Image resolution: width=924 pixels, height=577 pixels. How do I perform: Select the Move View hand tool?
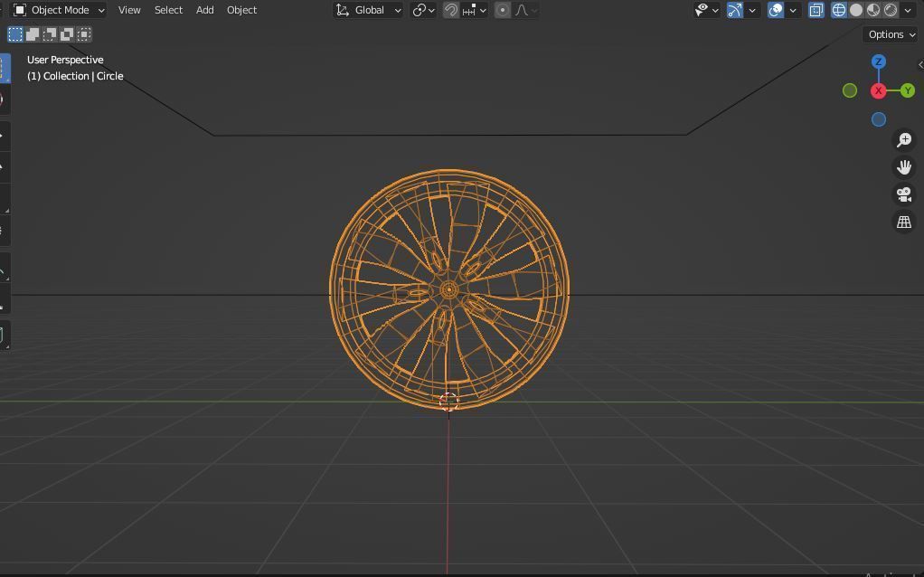point(903,166)
